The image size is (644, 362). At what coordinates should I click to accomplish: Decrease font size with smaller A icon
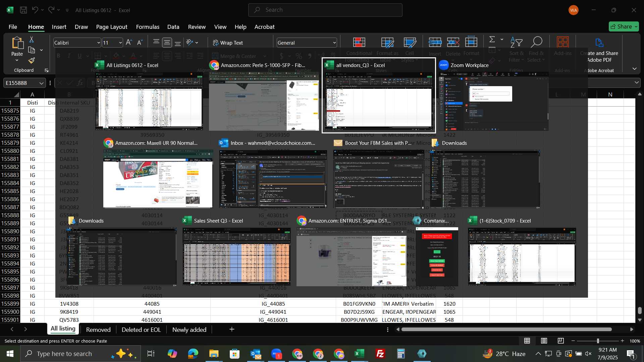140,43
